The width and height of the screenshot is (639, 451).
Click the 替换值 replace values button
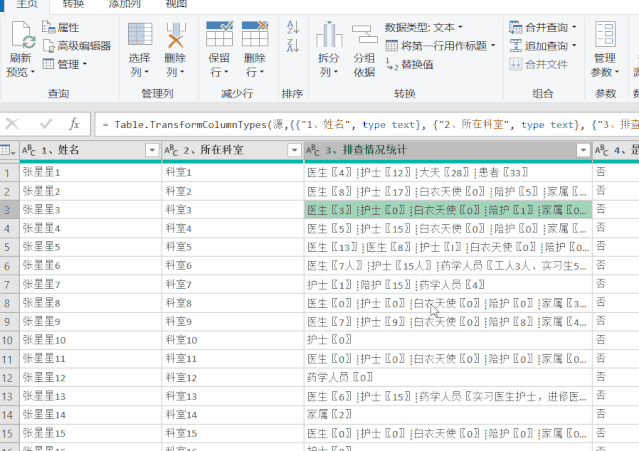pos(410,64)
